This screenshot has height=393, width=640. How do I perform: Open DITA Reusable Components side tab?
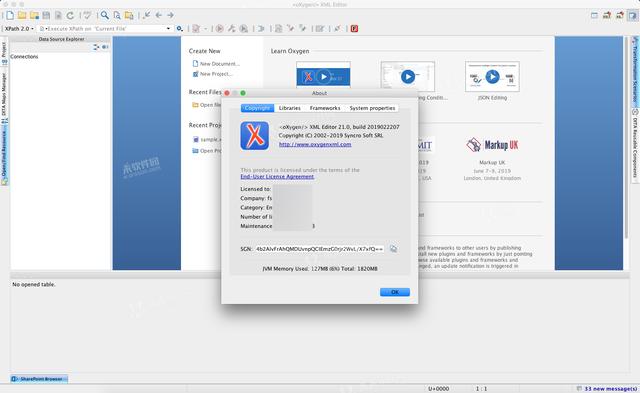pos(635,144)
